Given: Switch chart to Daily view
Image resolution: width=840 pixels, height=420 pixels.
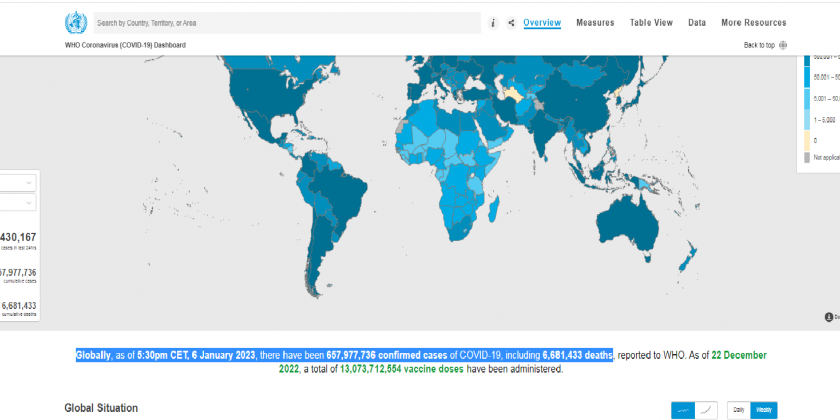Looking at the screenshot, I should coord(739,410).
